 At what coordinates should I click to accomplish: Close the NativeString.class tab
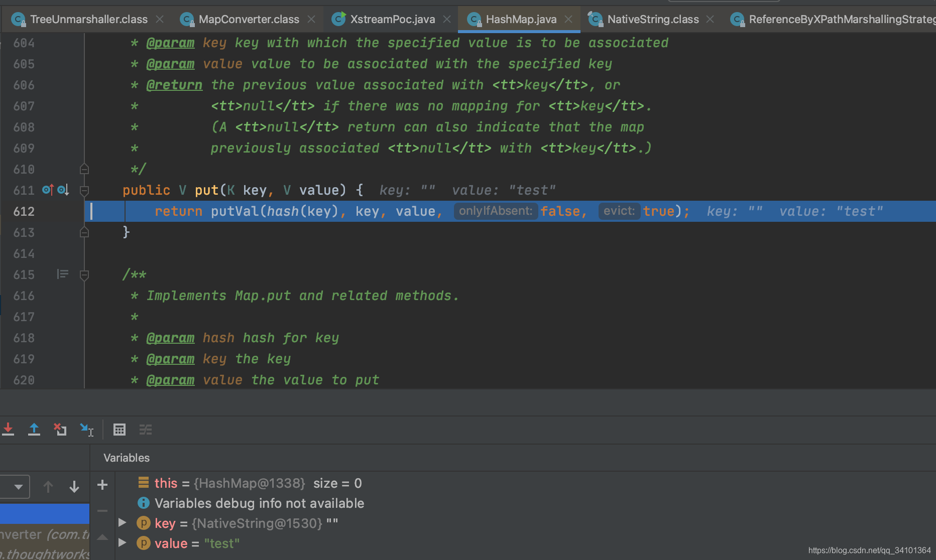tap(710, 19)
